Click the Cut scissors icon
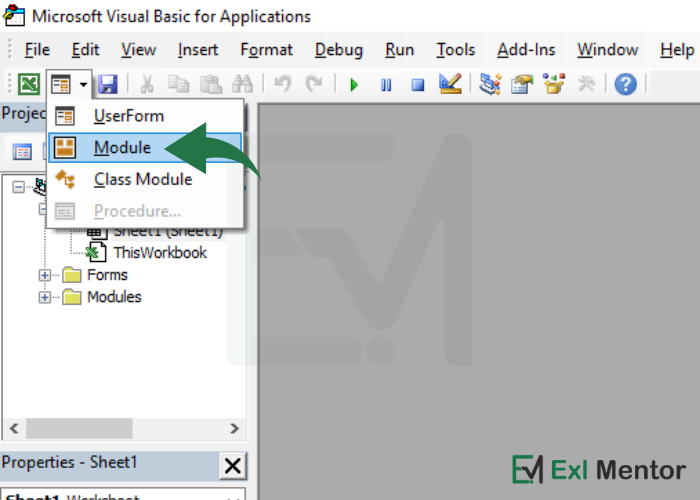The width and height of the screenshot is (700, 500). click(147, 84)
